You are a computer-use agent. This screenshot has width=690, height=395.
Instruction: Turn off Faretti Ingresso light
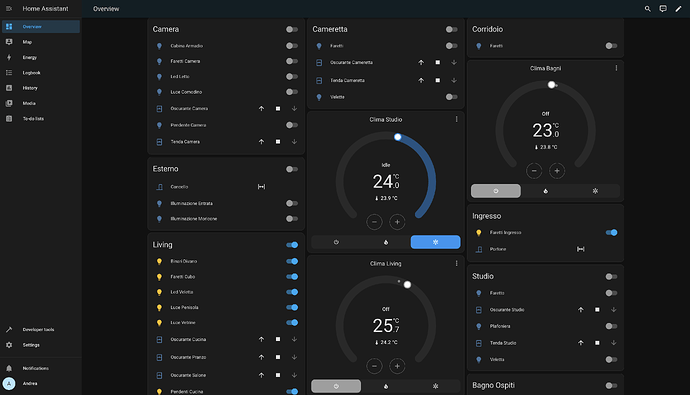click(611, 233)
